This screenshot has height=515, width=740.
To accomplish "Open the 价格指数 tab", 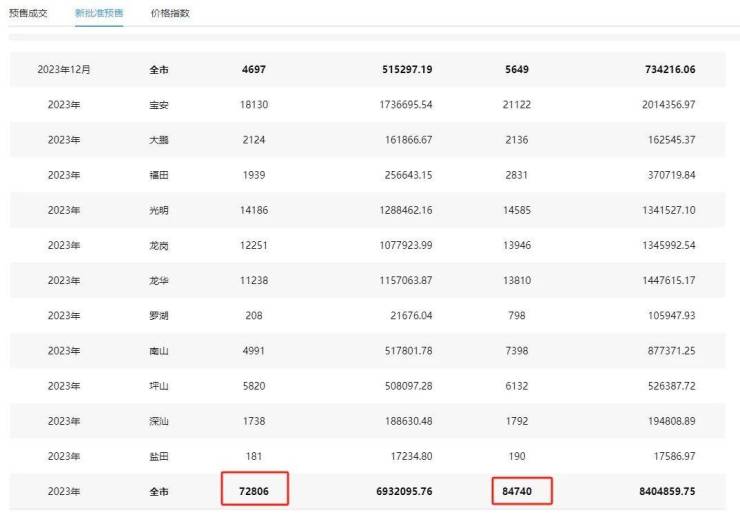I will pos(170,13).
